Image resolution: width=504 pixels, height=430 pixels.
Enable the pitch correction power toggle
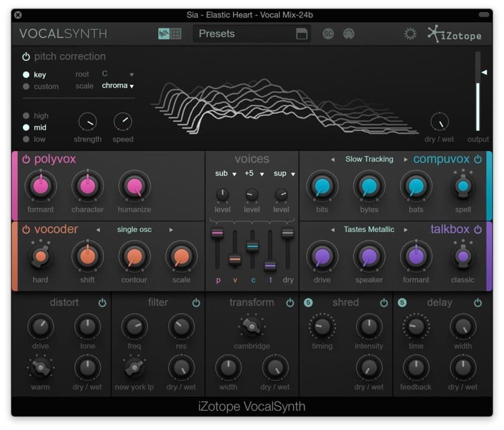26,56
